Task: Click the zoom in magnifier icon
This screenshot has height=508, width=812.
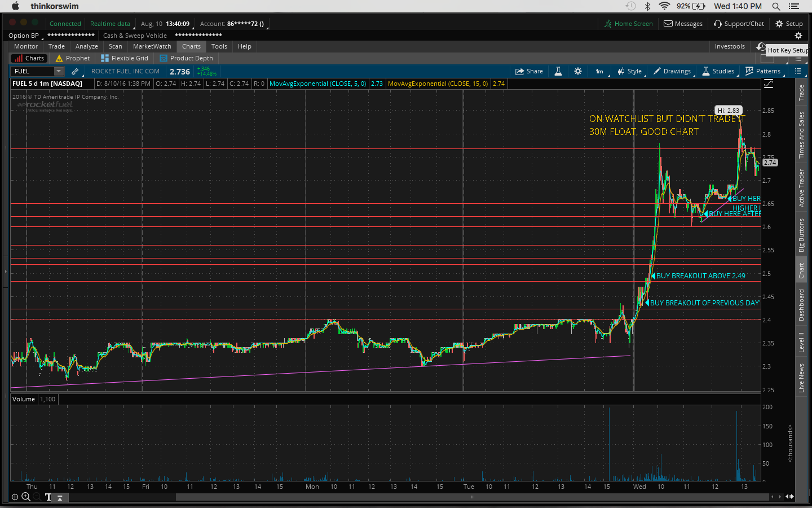Action: [26, 497]
